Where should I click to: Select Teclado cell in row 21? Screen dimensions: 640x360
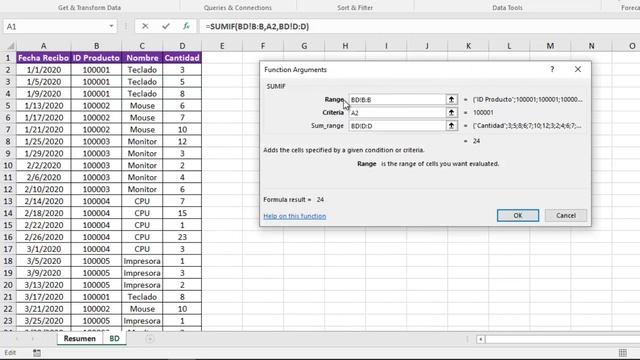(142, 297)
